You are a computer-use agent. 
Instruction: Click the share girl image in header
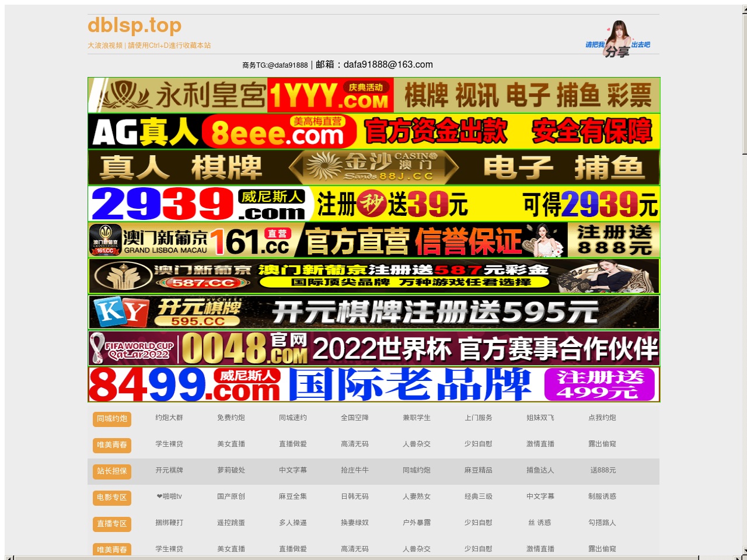(617, 39)
